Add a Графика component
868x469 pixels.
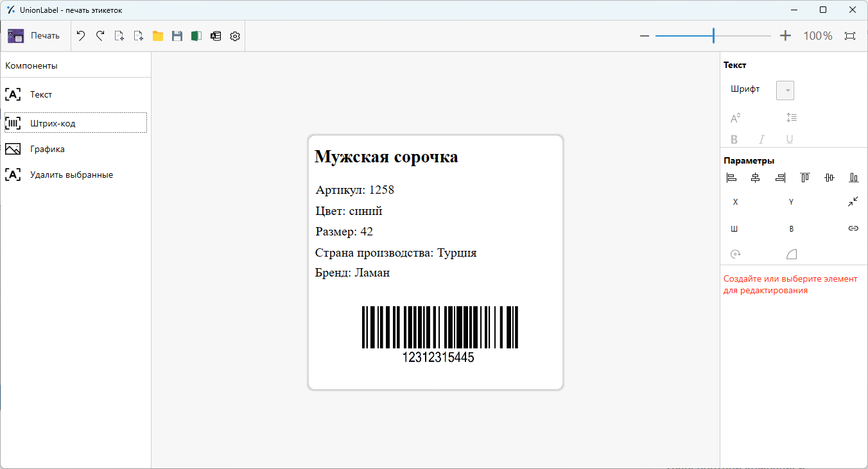click(x=76, y=149)
